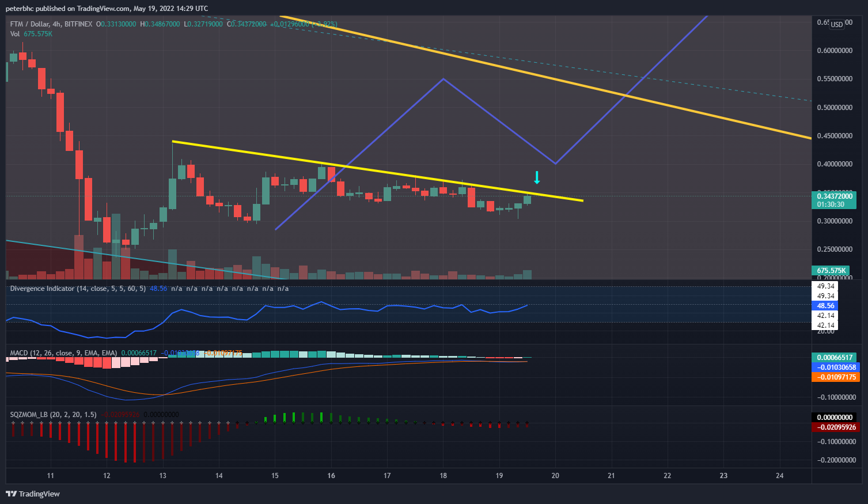The image size is (868, 504).
Task: Click date label 11 on time axis
Action: tap(51, 476)
